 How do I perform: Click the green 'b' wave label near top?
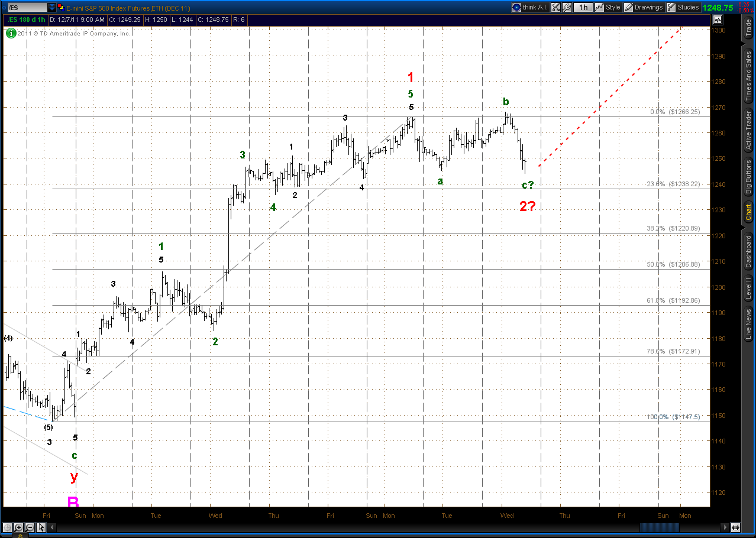tap(506, 101)
